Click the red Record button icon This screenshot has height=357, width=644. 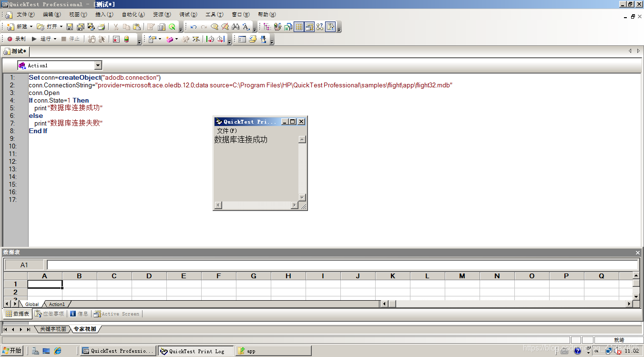click(10, 39)
